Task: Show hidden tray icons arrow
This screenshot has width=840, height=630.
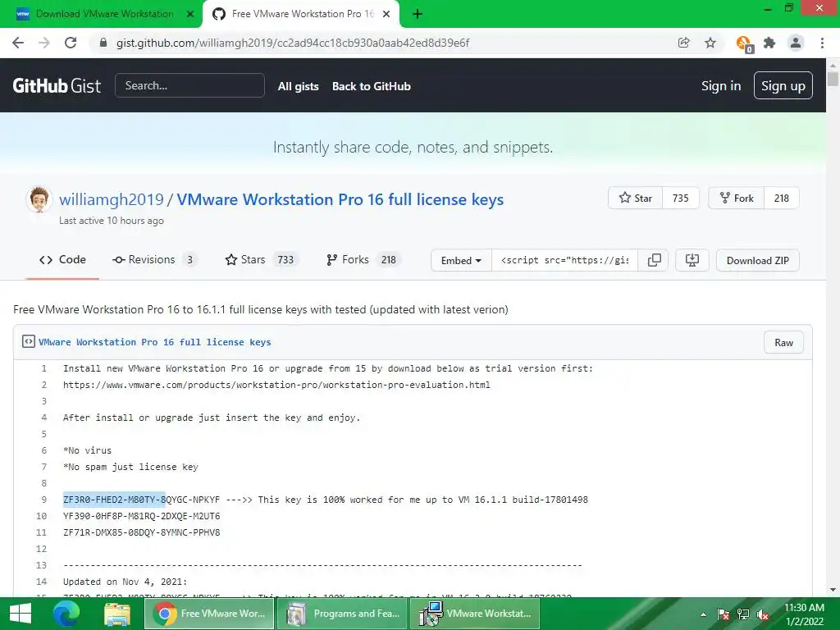Action: tap(703, 615)
